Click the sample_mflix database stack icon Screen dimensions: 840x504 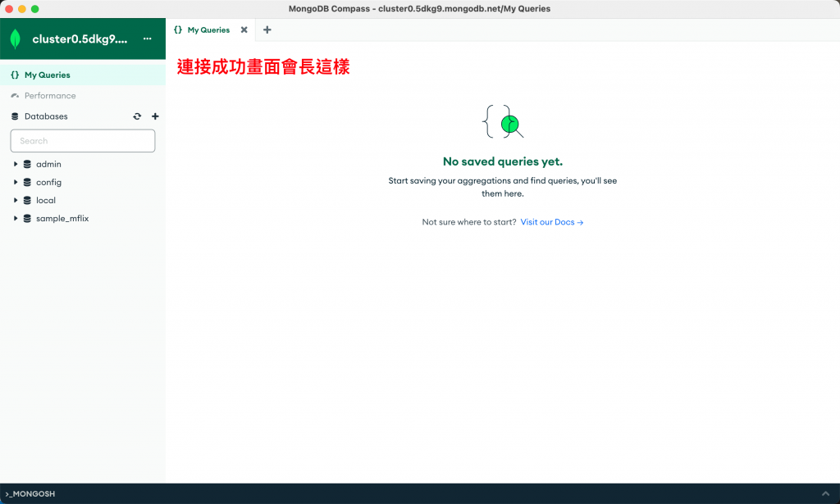coord(27,218)
